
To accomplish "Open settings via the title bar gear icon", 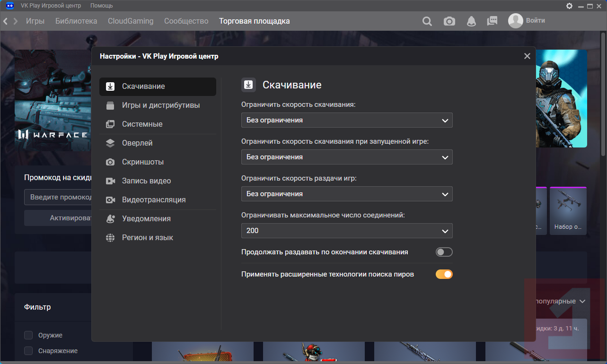I will [569, 6].
